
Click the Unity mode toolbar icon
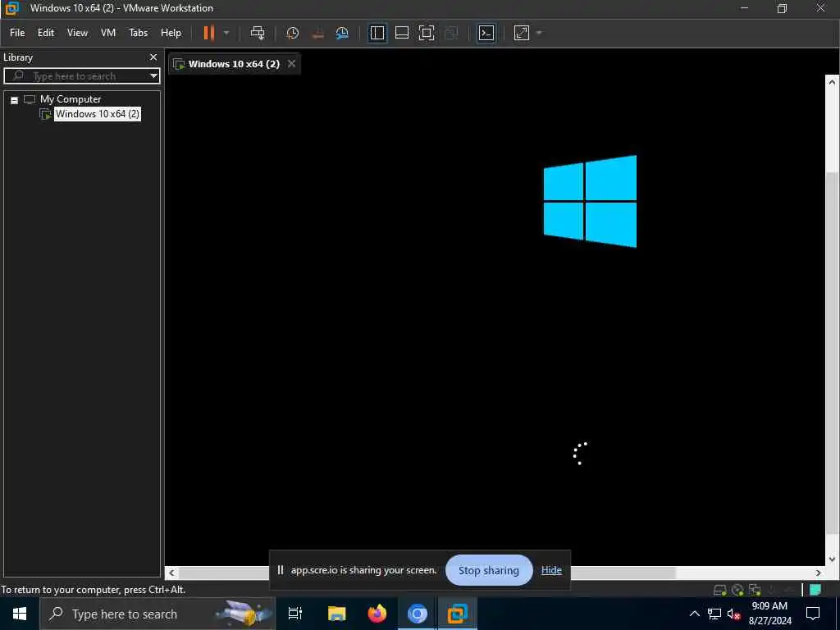452,33
